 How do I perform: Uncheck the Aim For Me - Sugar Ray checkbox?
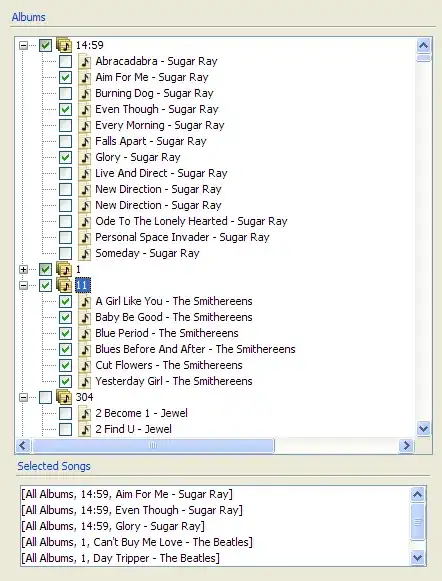tap(66, 77)
